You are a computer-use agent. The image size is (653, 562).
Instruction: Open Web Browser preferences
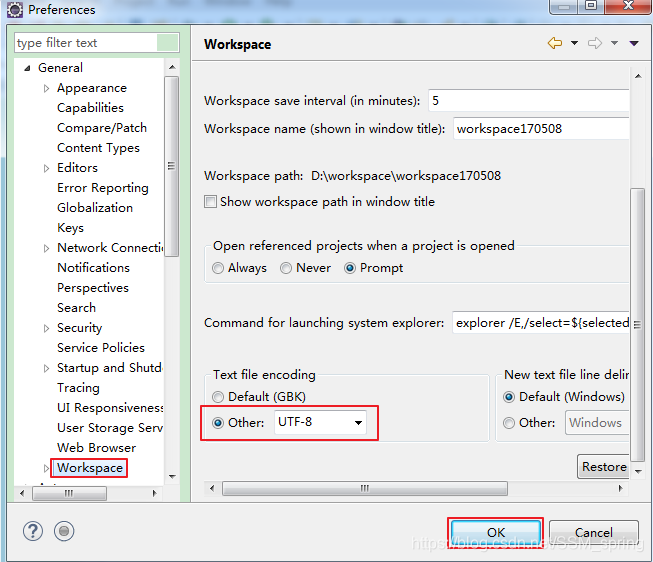(97, 447)
